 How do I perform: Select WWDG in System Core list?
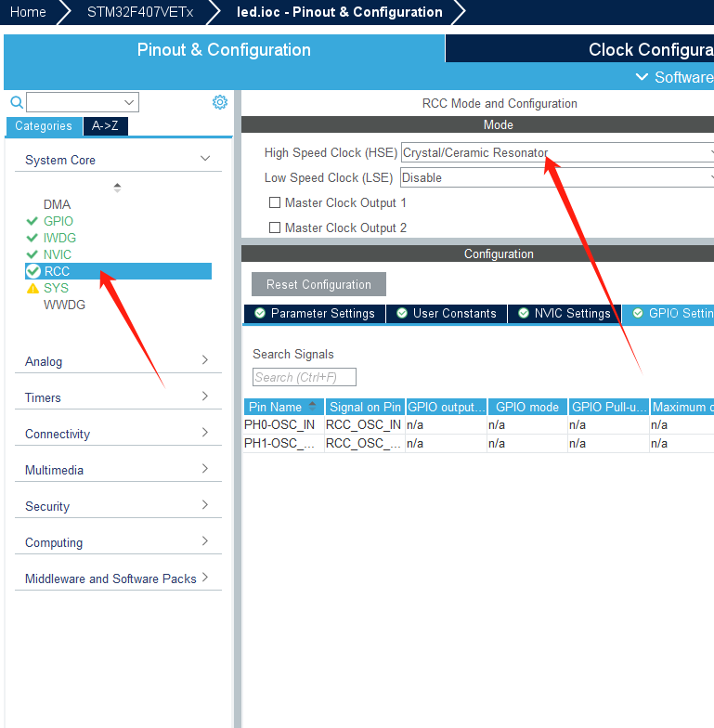point(64,305)
